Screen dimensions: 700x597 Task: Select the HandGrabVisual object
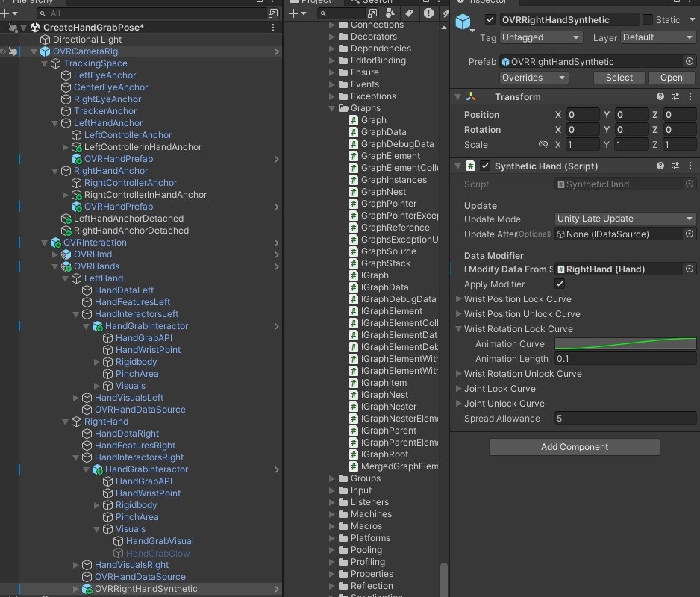[x=160, y=541]
